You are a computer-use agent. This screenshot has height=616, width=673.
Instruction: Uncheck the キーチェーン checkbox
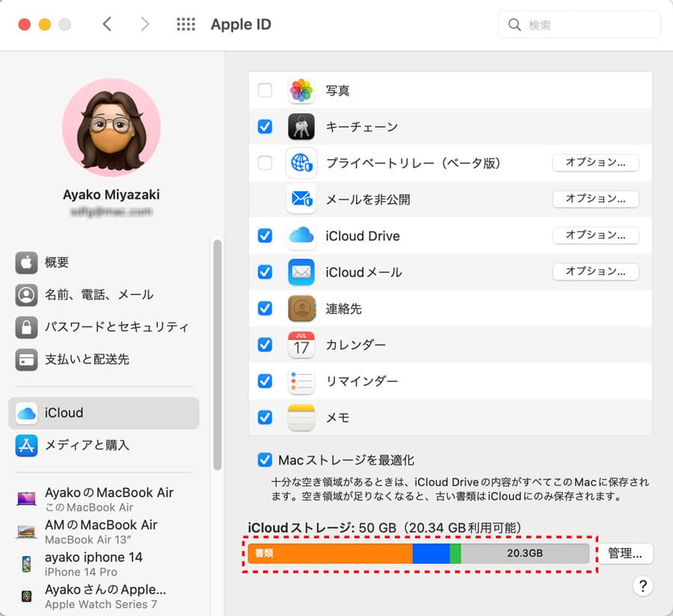(x=265, y=127)
